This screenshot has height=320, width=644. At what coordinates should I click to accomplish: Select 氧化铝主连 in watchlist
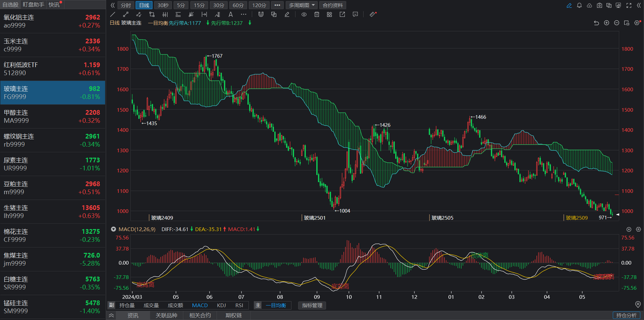(52, 21)
